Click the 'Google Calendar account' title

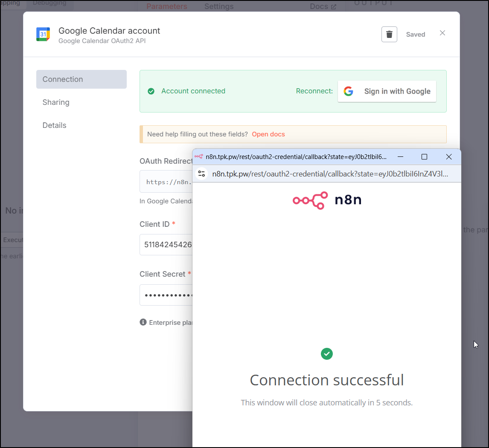point(109,31)
